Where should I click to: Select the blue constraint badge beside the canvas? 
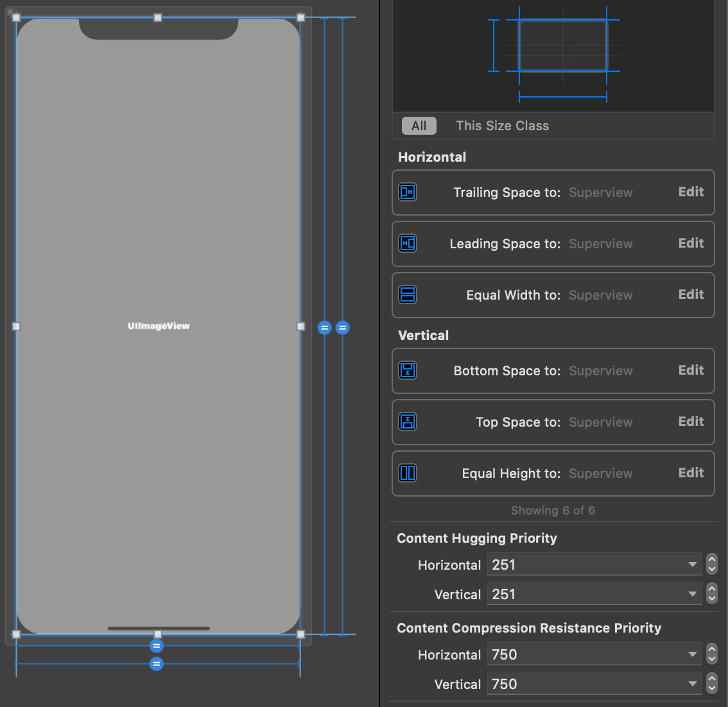coord(325,327)
